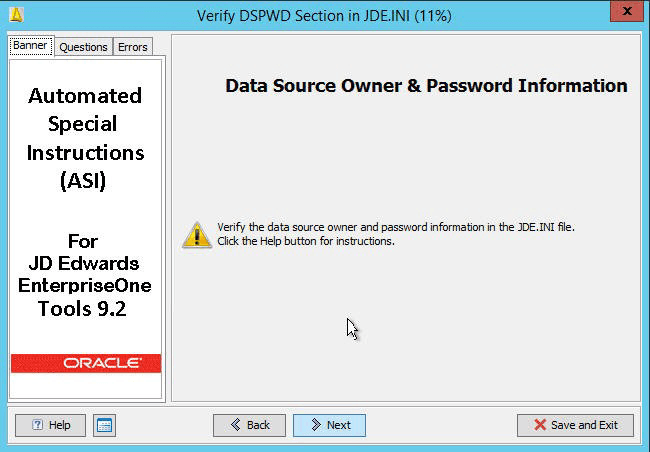The image size is (650, 452).
Task: Open Help for instructions
Action: pyautogui.click(x=50, y=425)
